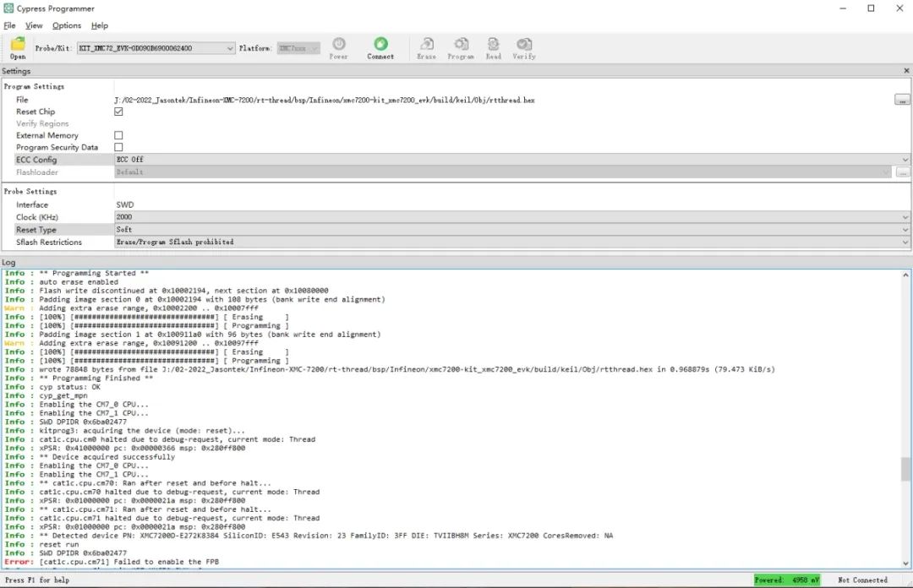
Task: Open the File menu
Action: 10,25
